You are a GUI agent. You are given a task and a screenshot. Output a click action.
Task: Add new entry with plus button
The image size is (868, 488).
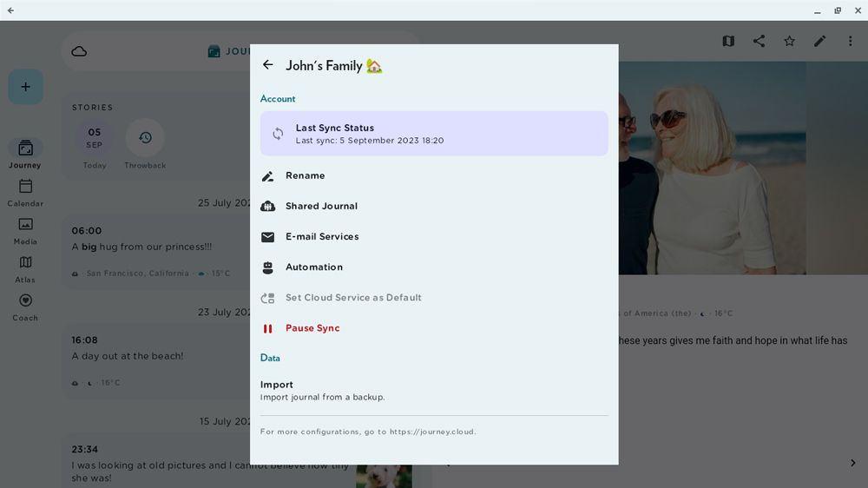tap(25, 87)
